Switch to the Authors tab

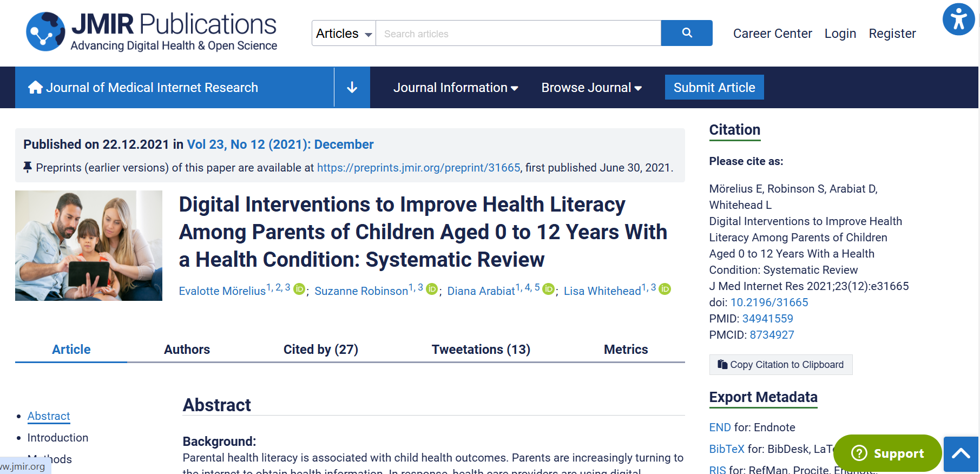click(187, 350)
